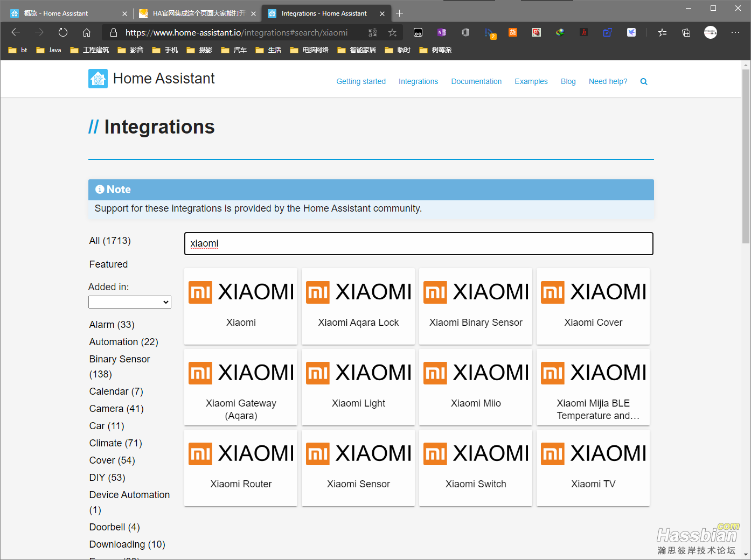751x560 pixels.
Task: Open the 手机 bookmarks folder
Action: click(x=165, y=50)
